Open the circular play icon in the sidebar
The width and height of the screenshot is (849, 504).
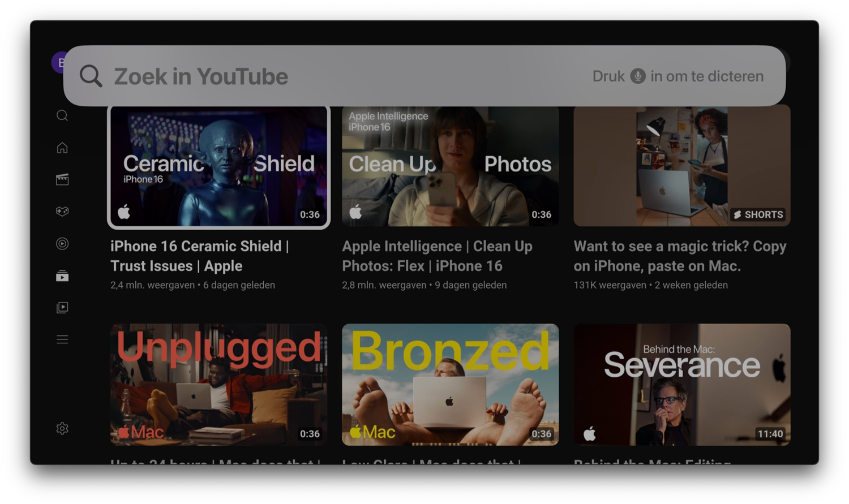(62, 244)
